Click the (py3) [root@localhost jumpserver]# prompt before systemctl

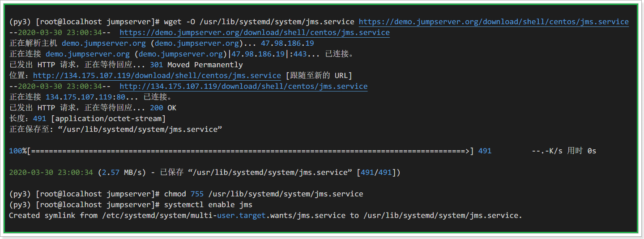pos(85,205)
